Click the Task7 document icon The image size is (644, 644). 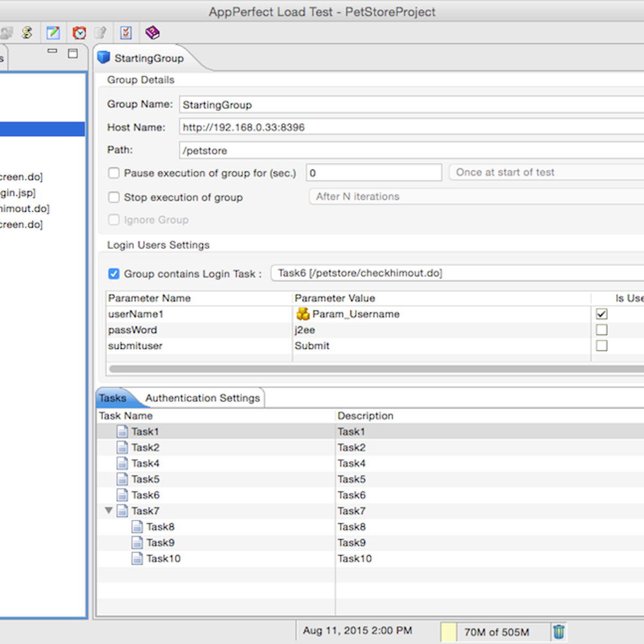[122, 511]
